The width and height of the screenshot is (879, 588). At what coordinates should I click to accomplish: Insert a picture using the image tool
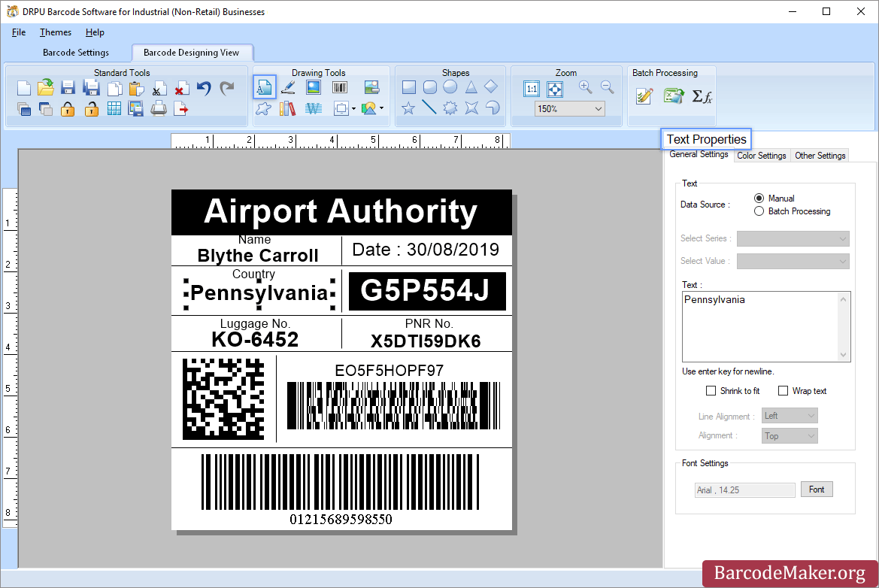[x=314, y=87]
